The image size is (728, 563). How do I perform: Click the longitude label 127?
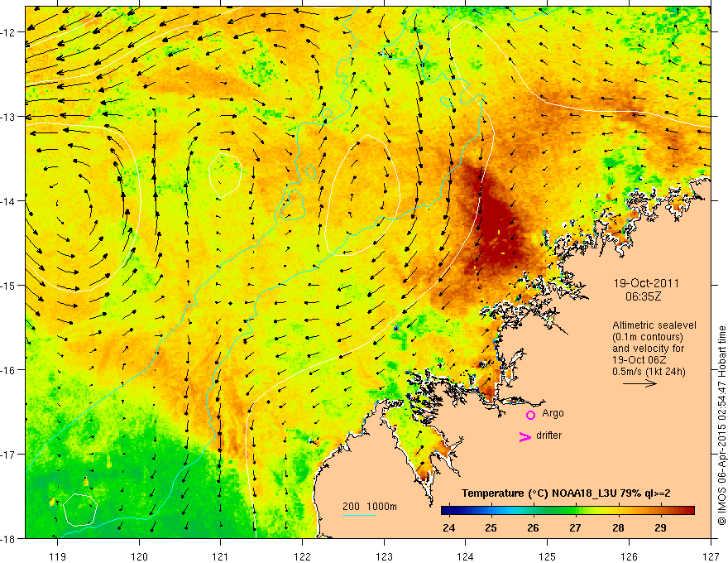(711, 556)
